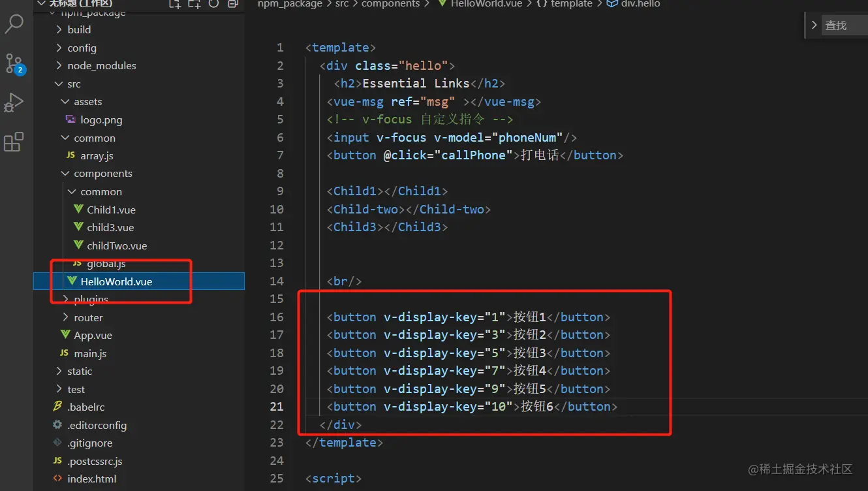868x491 pixels.
Task: Click line number 1 in the gutter
Action: pyautogui.click(x=280, y=47)
